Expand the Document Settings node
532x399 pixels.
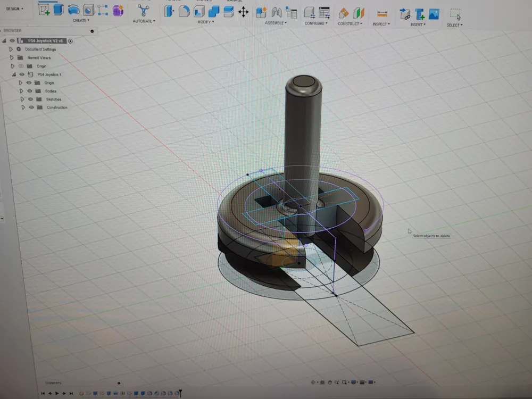pos(11,49)
